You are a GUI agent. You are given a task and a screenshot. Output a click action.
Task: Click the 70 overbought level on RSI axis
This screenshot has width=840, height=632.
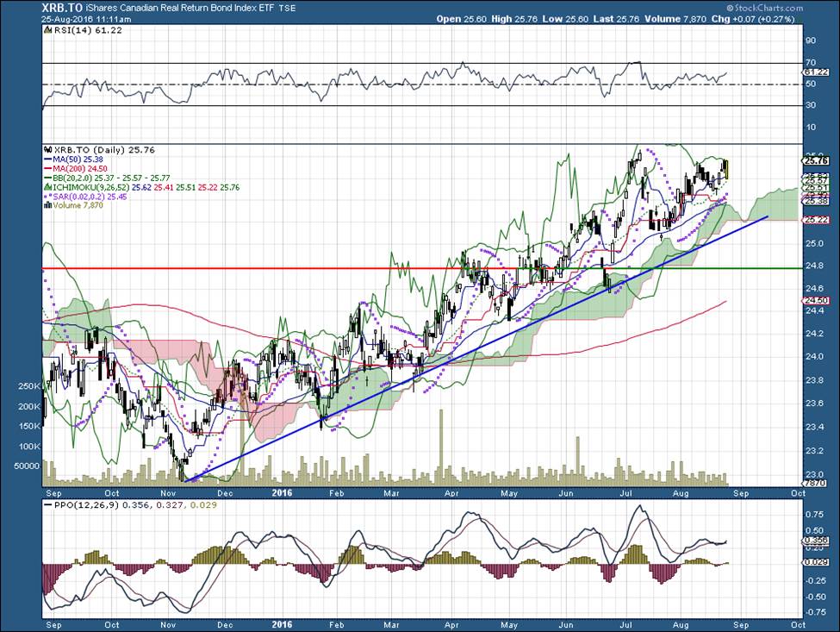[811, 63]
